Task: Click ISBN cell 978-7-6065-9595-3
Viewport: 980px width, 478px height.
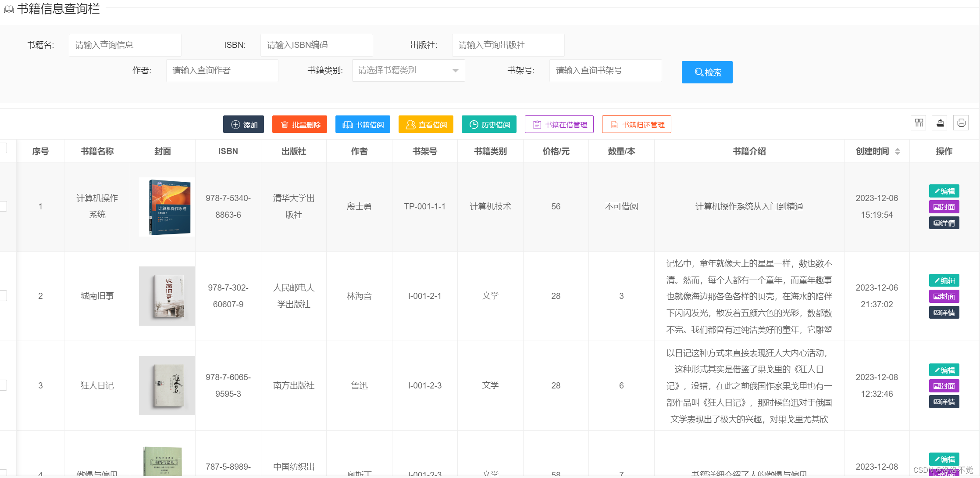Action: coord(228,385)
